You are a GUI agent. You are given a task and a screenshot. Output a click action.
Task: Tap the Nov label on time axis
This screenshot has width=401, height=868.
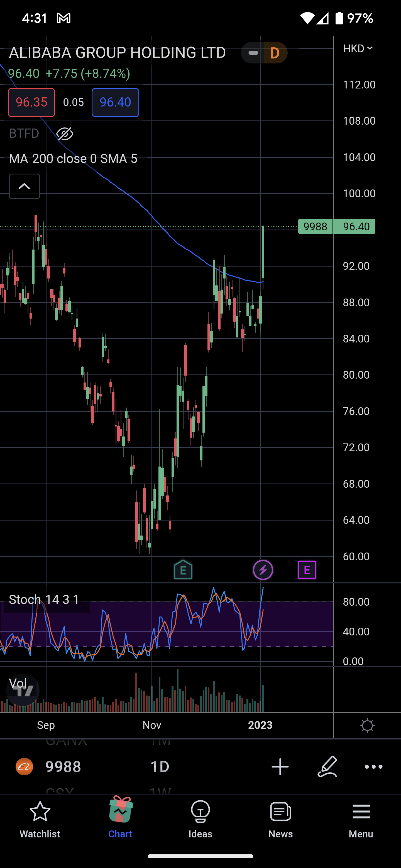click(152, 725)
